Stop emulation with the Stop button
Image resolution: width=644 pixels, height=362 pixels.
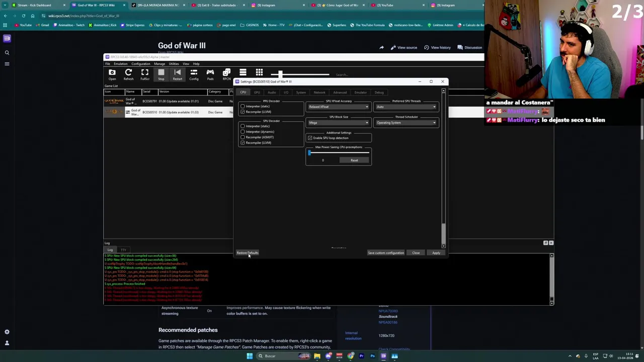coord(161,74)
